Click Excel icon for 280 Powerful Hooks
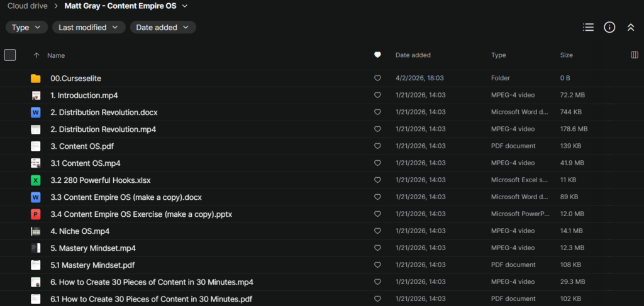This screenshot has width=644, height=306. [x=36, y=180]
